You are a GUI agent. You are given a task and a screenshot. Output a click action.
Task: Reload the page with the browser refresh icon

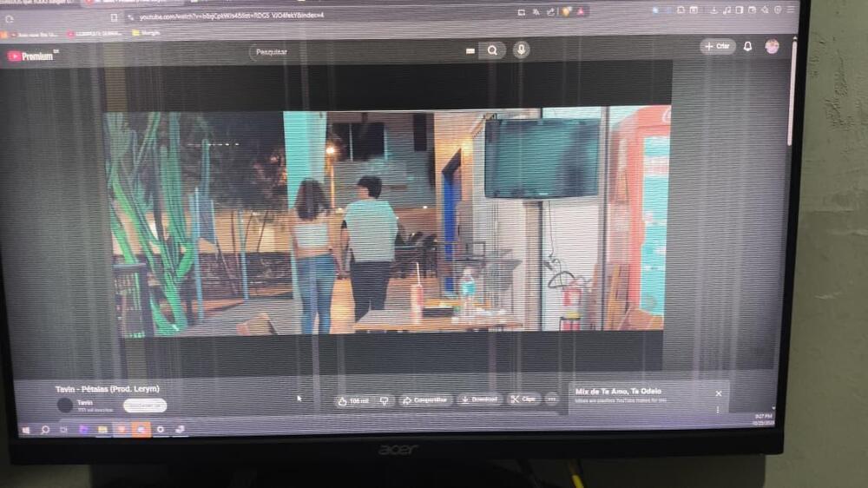pos(10,19)
